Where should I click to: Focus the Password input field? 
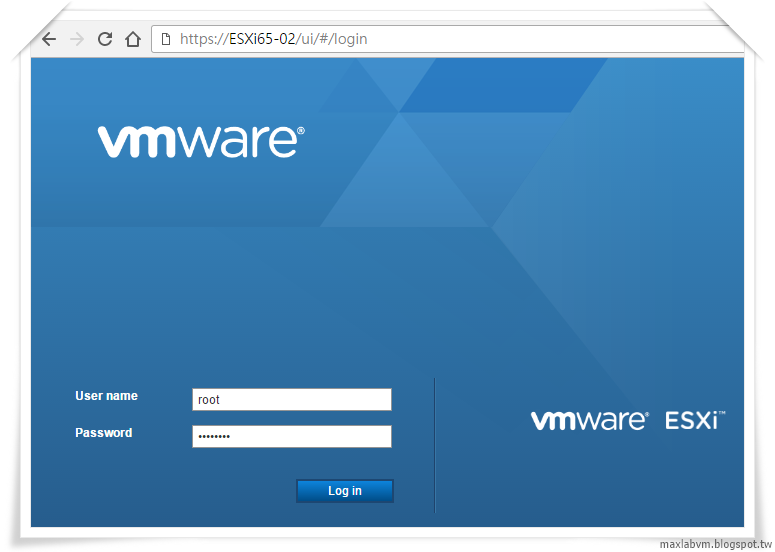(x=292, y=436)
